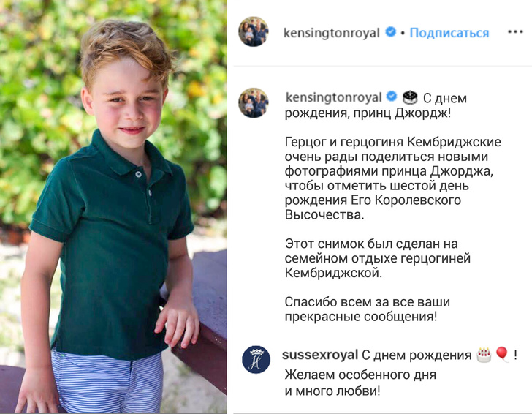Open kensingtonroyal username in the header
The width and height of the screenshot is (532, 414).
point(332,33)
